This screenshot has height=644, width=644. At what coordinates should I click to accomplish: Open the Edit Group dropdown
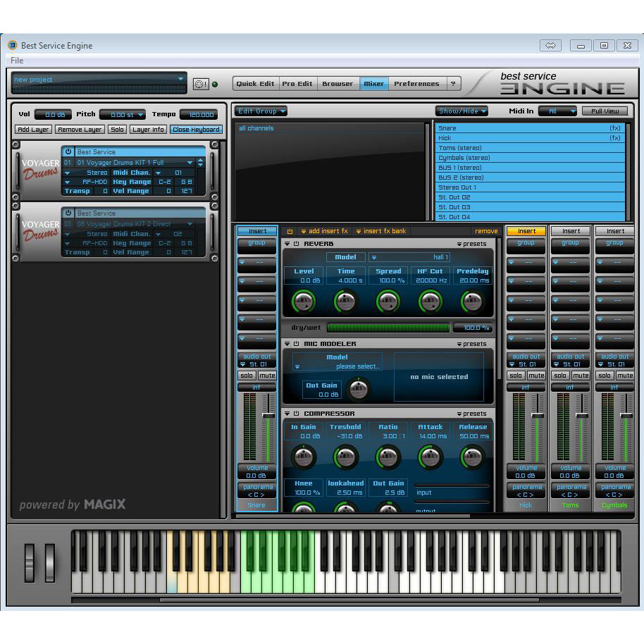point(261,111)
